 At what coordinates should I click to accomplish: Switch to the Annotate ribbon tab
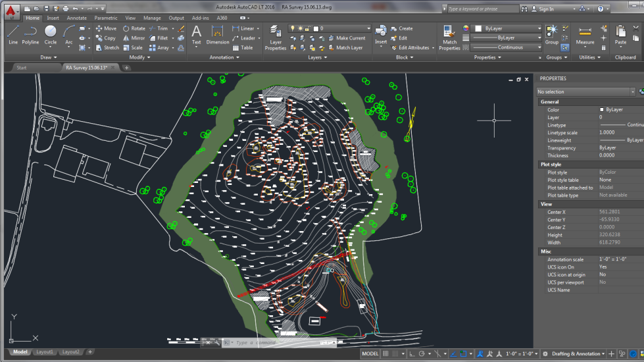coord(77,18)
